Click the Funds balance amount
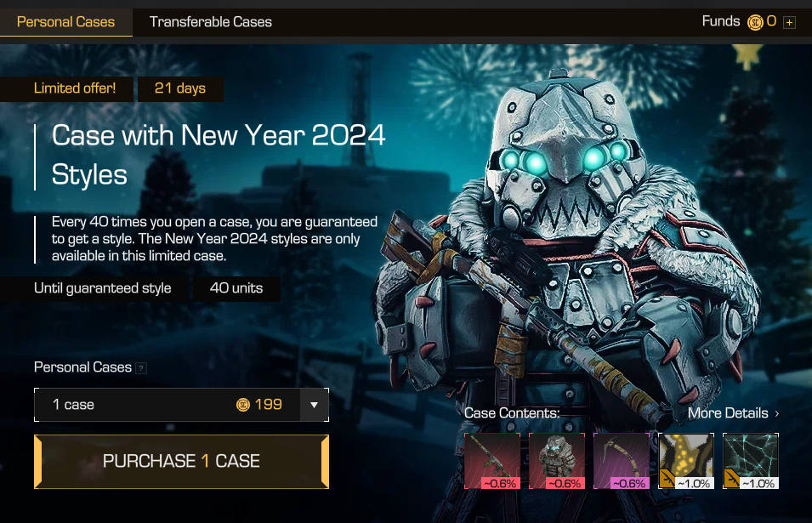Viewport: 812px width, 523px height. tap(771, 21)
